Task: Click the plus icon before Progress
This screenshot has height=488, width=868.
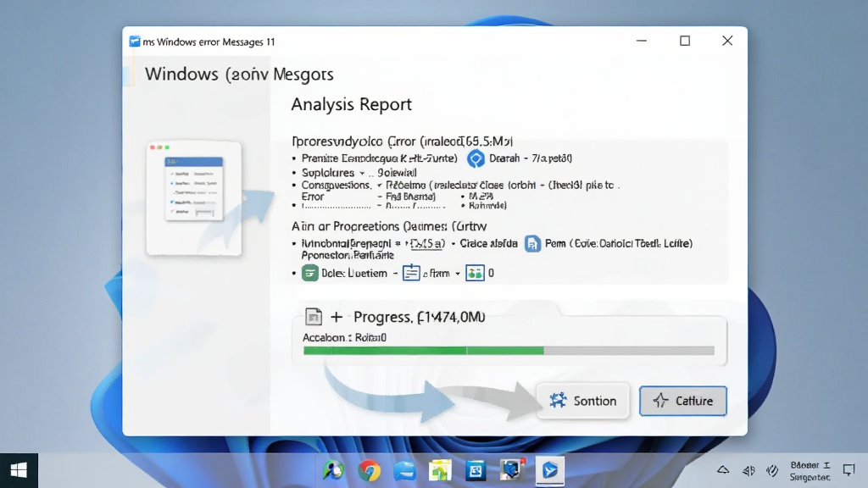Action: pos(337,317)
